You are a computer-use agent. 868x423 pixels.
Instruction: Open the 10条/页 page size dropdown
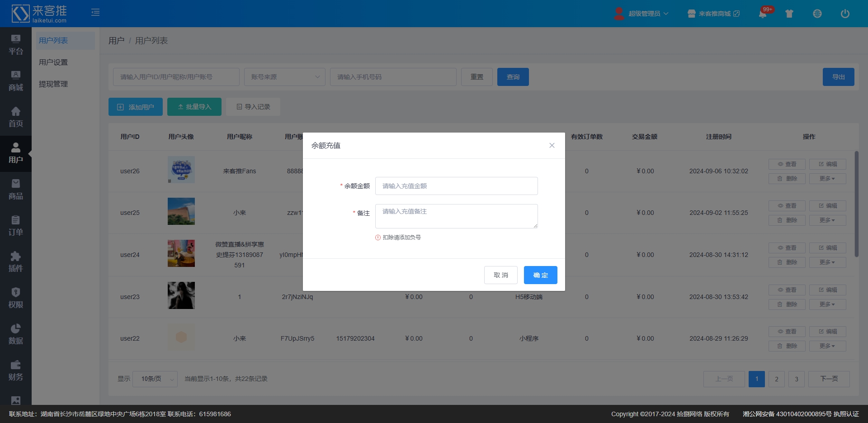tap(155, 379)
